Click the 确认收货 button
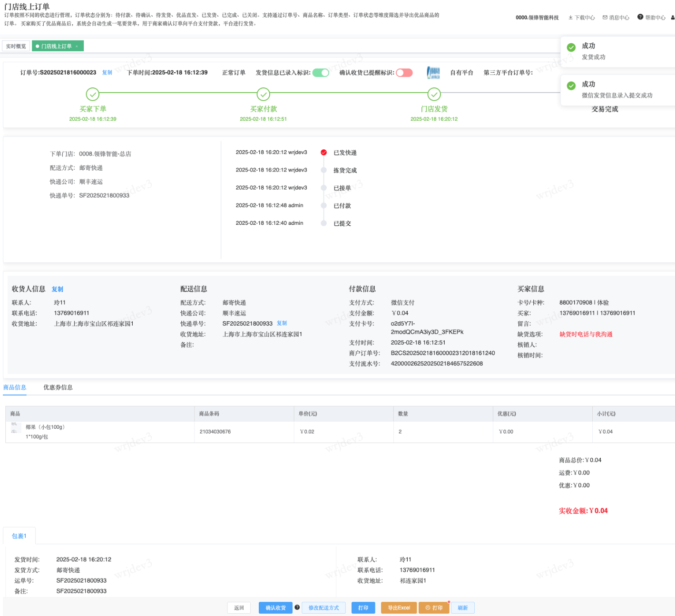The image size is (675, 616). [275, 608]
